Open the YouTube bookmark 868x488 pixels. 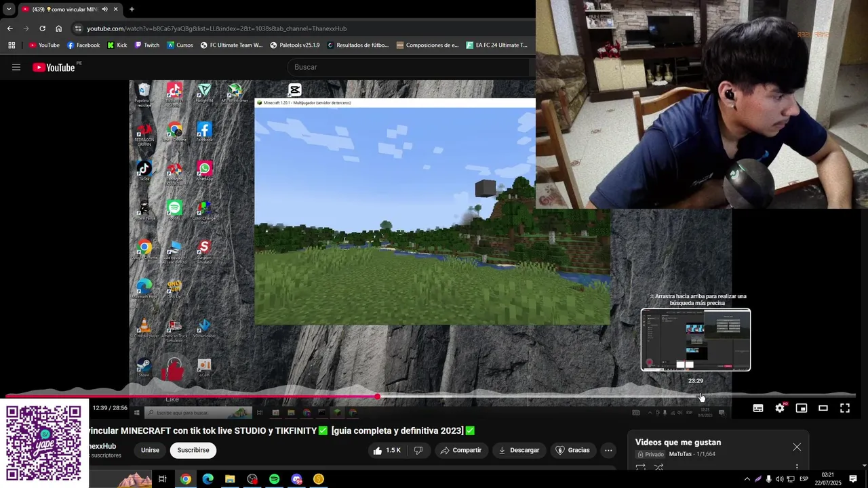coord(44,45)
